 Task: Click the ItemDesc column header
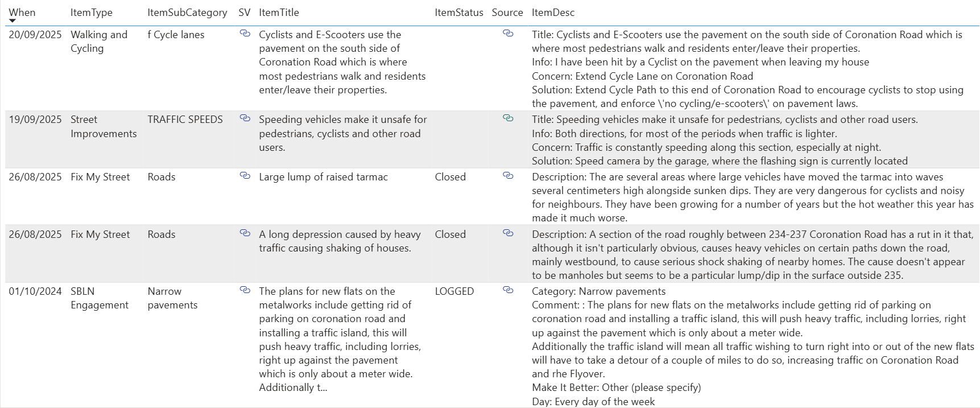553,13
